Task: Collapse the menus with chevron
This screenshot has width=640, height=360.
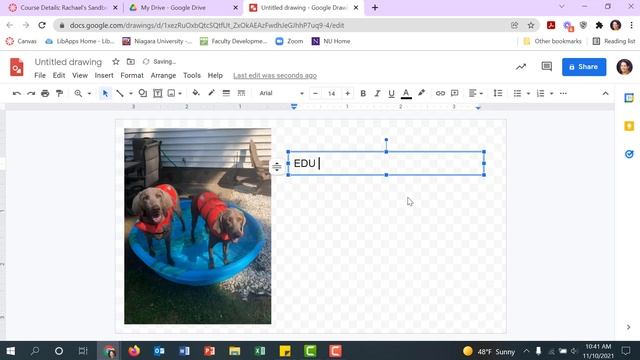Action: (x=605, y=93)
